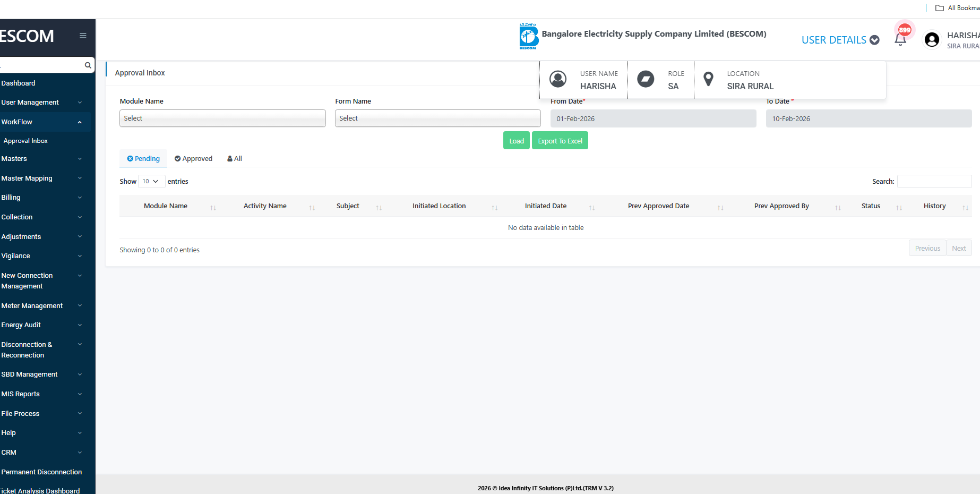
Task: Switch to the Pending tab
Action: 143,159
